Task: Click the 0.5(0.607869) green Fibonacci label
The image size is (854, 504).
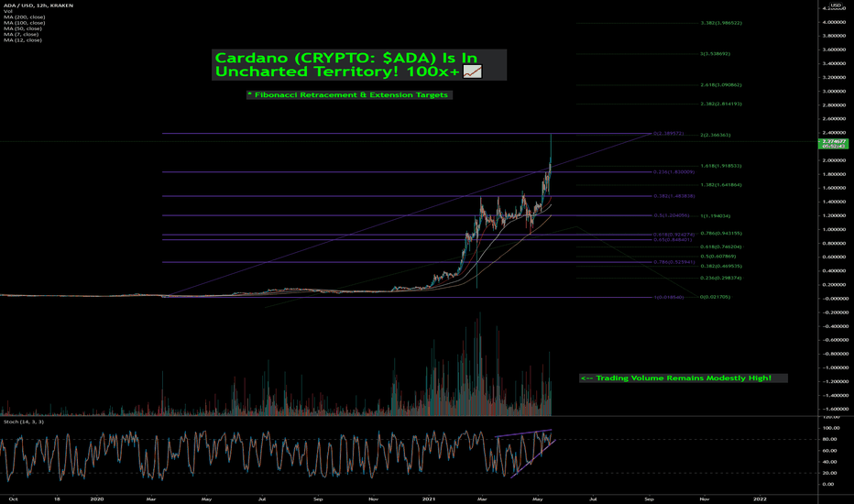Action: [x=718, y=256]
